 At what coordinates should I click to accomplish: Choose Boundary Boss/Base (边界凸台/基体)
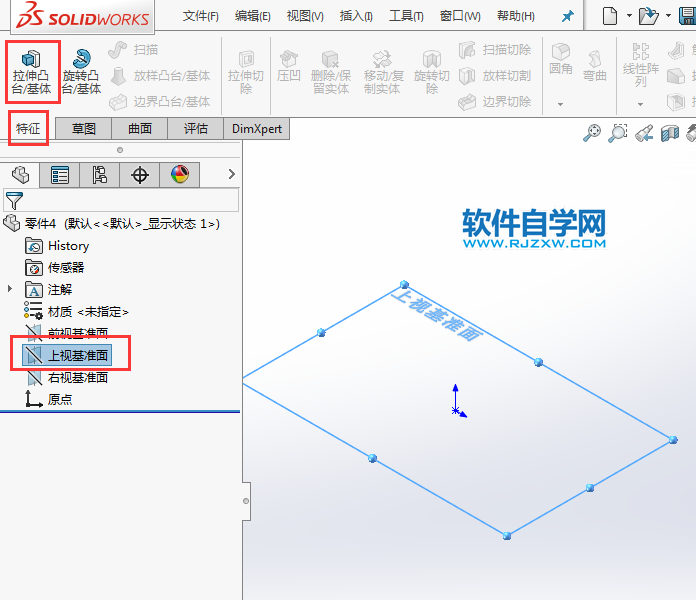point(160,102)
